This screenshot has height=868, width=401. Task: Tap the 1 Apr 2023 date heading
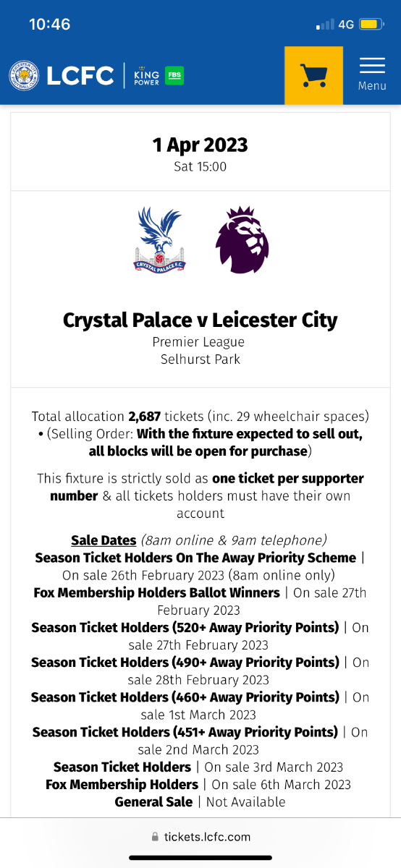click(x=200, y=145)
